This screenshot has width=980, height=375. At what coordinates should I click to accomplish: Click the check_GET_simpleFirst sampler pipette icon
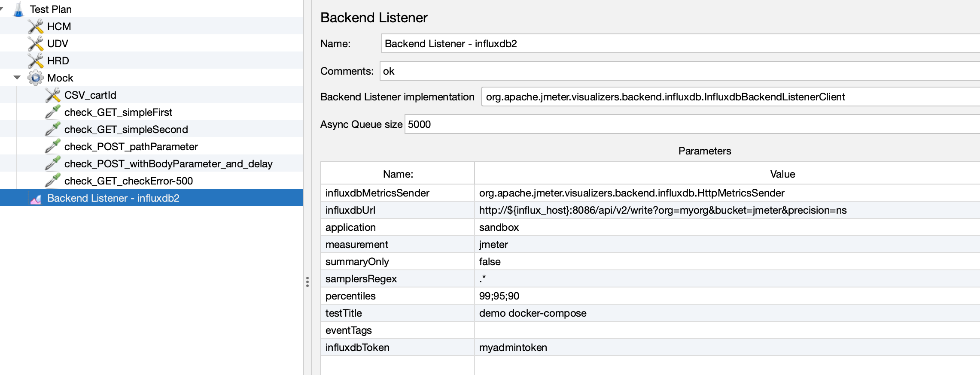click(x=53, y=112)
